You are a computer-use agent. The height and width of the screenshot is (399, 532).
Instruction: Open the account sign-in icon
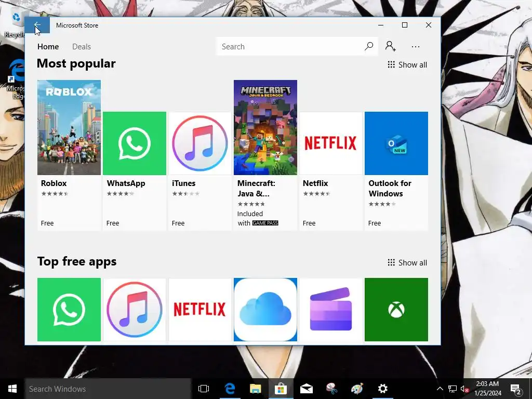(x=391, y=46)
